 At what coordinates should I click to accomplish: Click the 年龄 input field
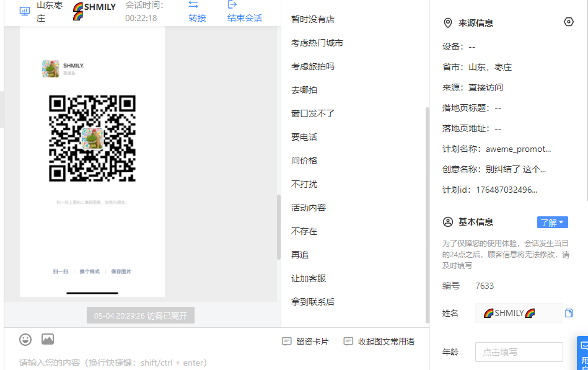click(x=519, y=352)
